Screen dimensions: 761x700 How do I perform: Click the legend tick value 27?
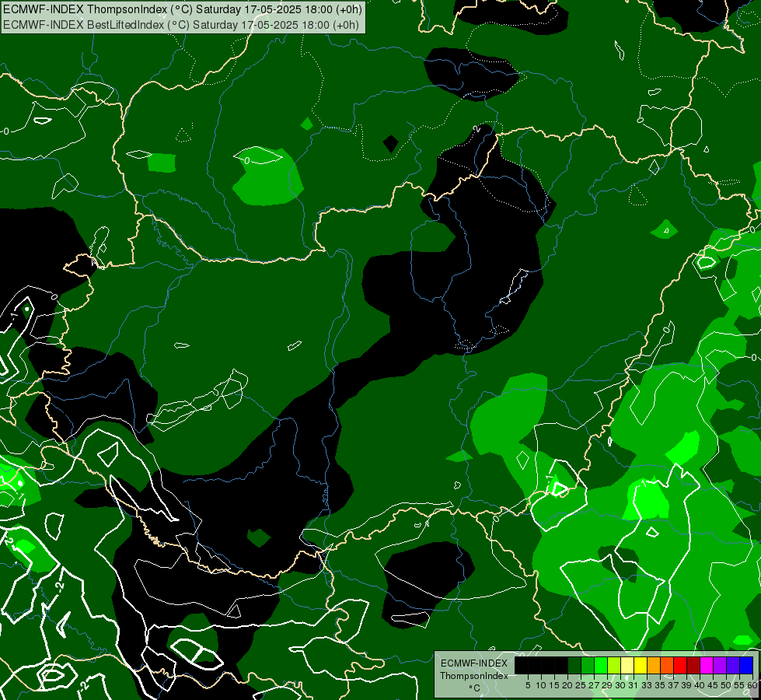594,685
